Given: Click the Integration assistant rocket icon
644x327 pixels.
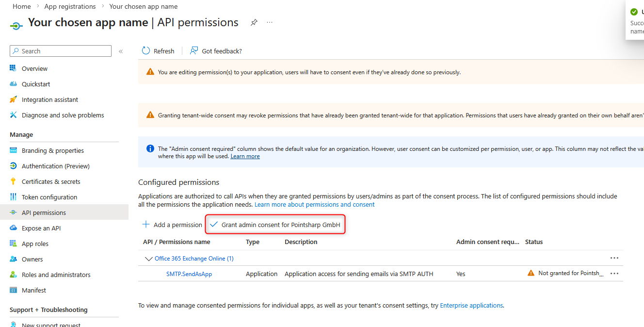Looking at the screenshot, I should pos(13,99).
